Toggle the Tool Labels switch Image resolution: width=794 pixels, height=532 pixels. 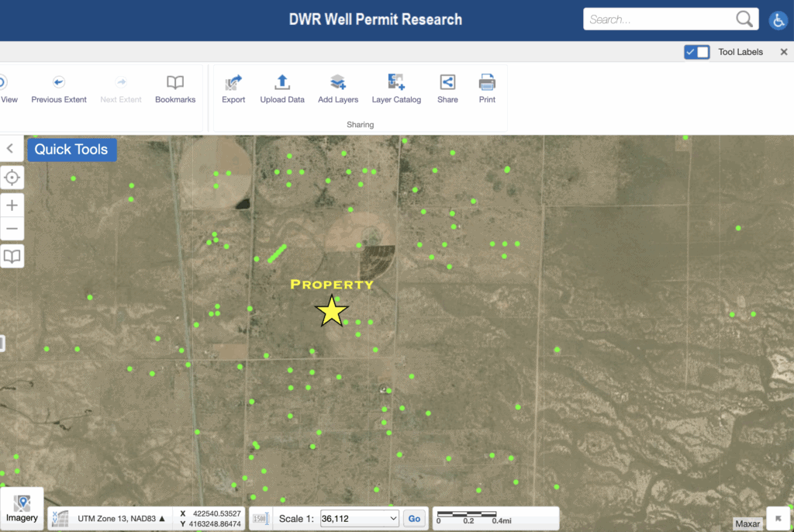coord(696,52)
